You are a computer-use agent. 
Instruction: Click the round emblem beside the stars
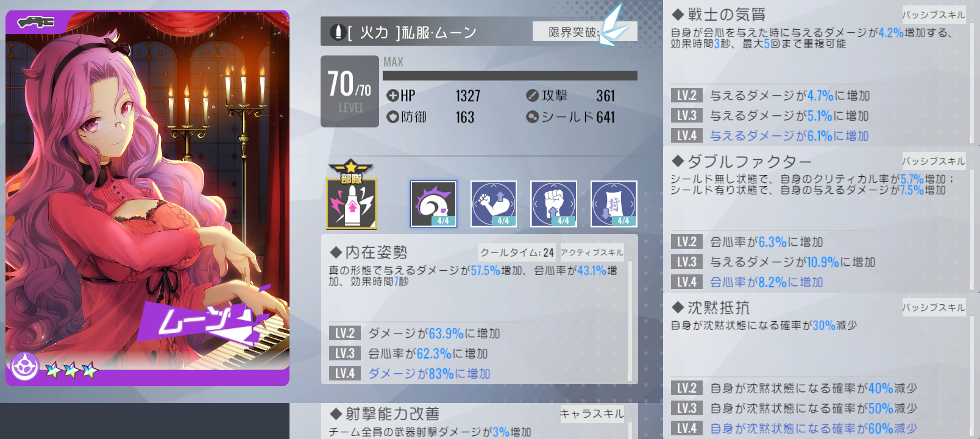[x=25, y=366]
